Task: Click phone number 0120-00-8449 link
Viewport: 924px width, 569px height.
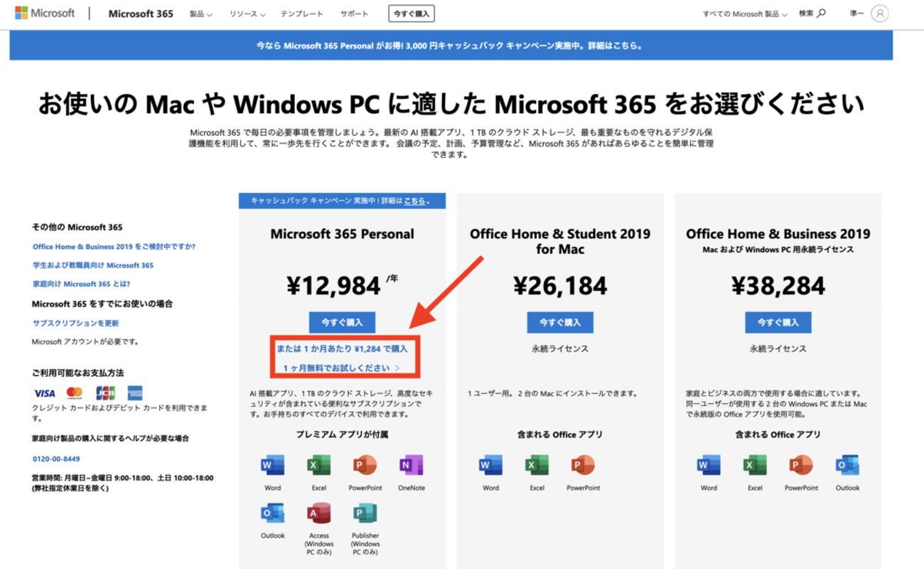Action: [56, 459]
